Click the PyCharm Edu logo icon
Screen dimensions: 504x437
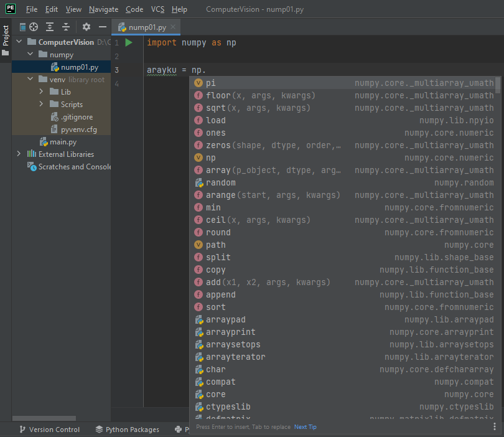11,9
